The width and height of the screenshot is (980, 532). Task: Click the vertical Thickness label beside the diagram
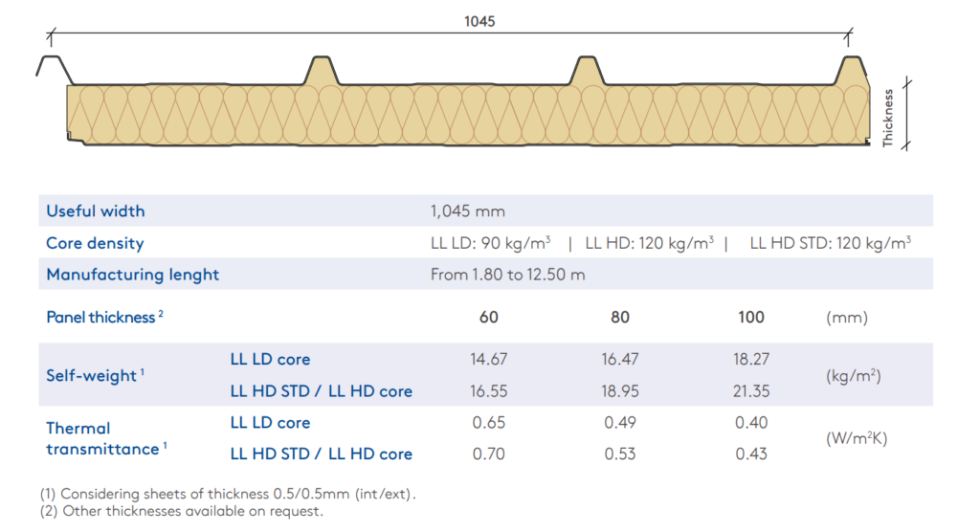pyautogui.click(x=887, y=117)
